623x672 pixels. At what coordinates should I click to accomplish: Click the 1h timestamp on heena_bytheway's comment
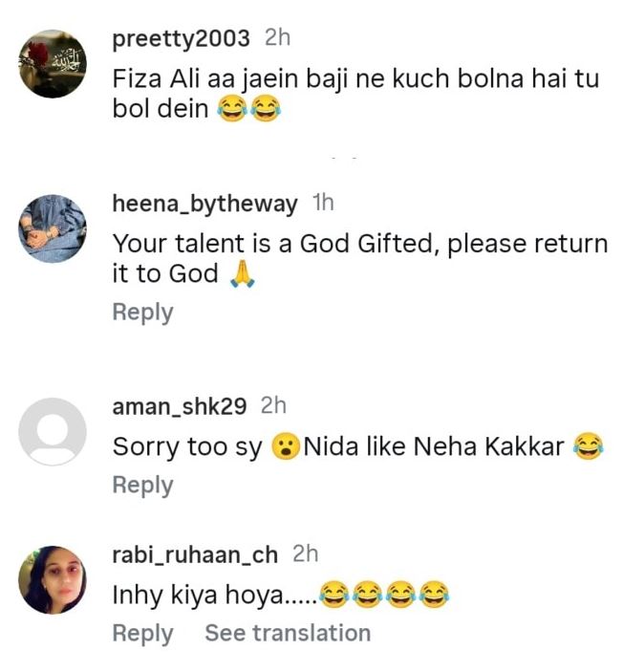click(323, 204)
